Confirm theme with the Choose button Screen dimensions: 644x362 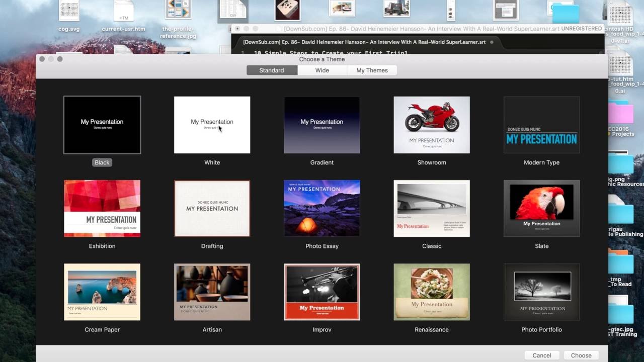(581, 355)
